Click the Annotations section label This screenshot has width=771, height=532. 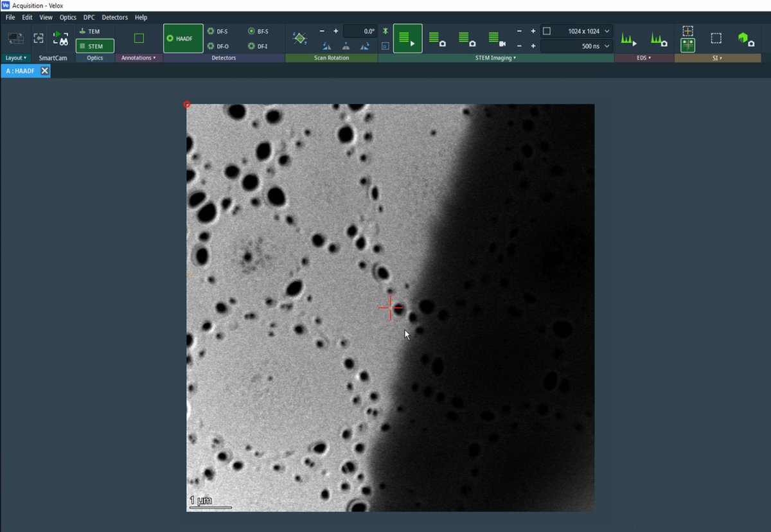[x=139, y=58]
